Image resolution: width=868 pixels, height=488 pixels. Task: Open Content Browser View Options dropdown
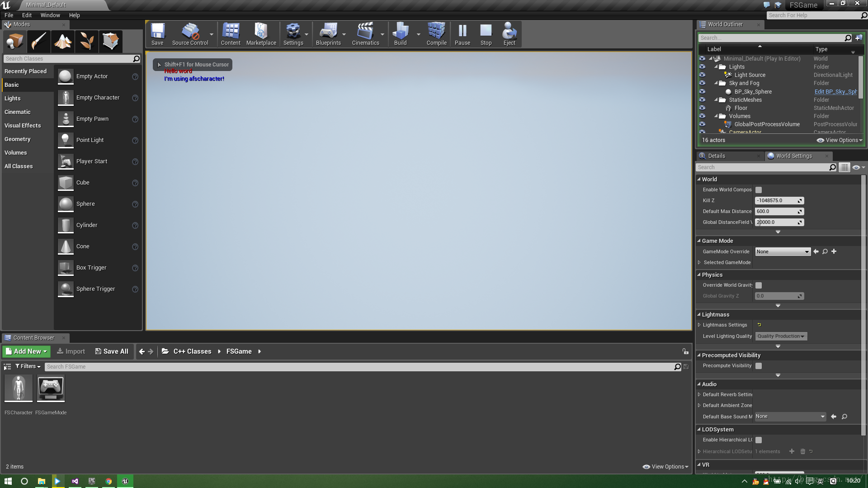(665, 467)
